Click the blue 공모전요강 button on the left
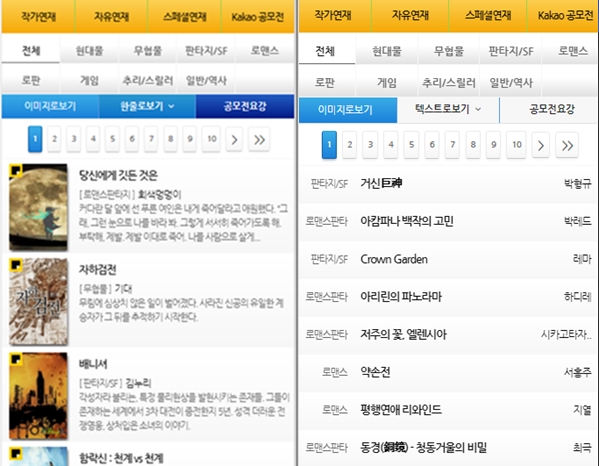The image size is (599, 466). click(x=245, y=106)
